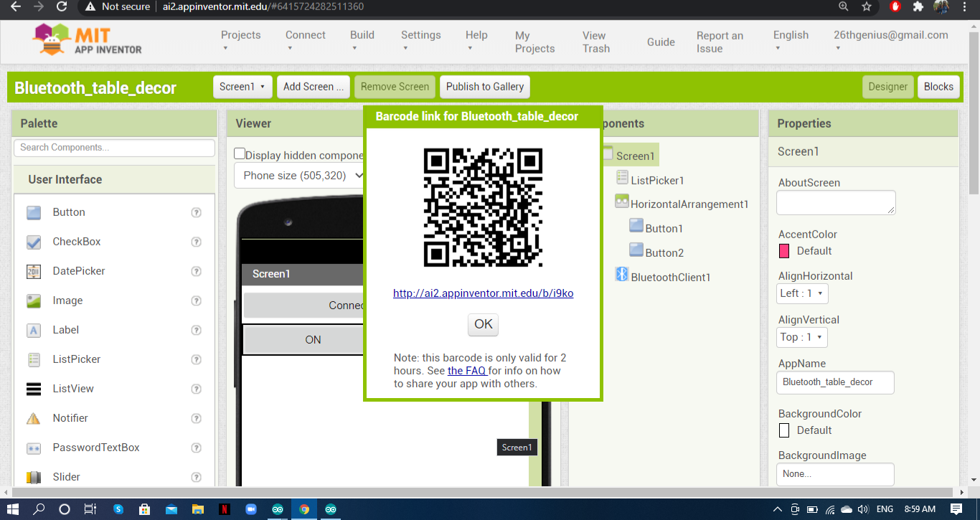The width and height of the screenshot is (980, 520).
Task: Open help for the ListPicker component
Action: [196, 359]
